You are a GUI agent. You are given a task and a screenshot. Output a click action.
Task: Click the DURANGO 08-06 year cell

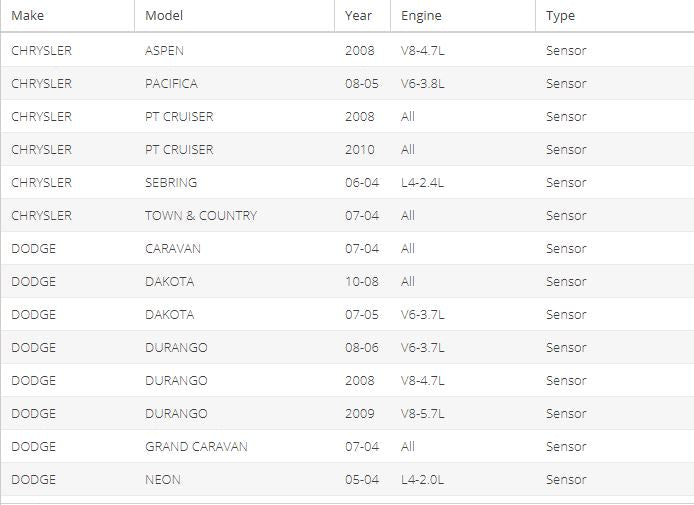[x=362, y=347]
